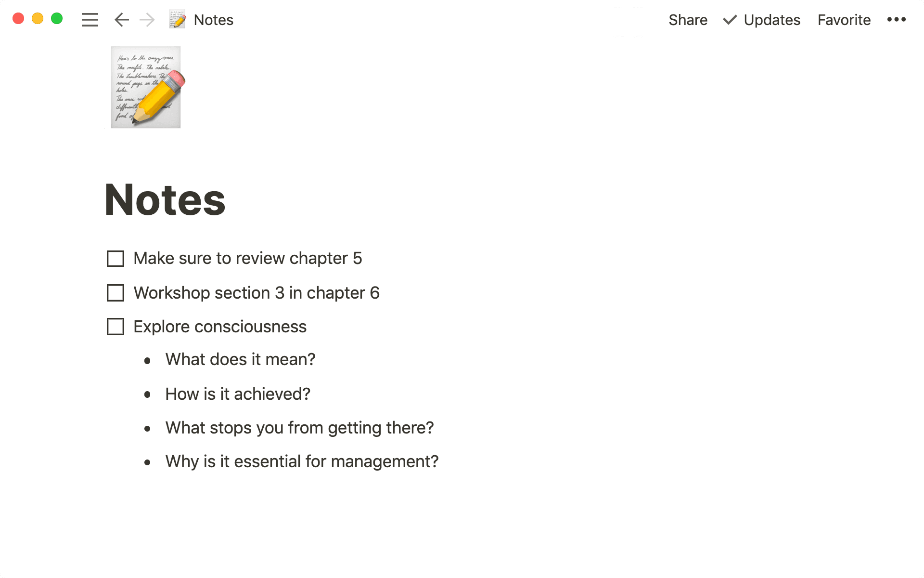
Task: Go back with the left arrow
Action: pyautogui.click(x=122, y=20)
